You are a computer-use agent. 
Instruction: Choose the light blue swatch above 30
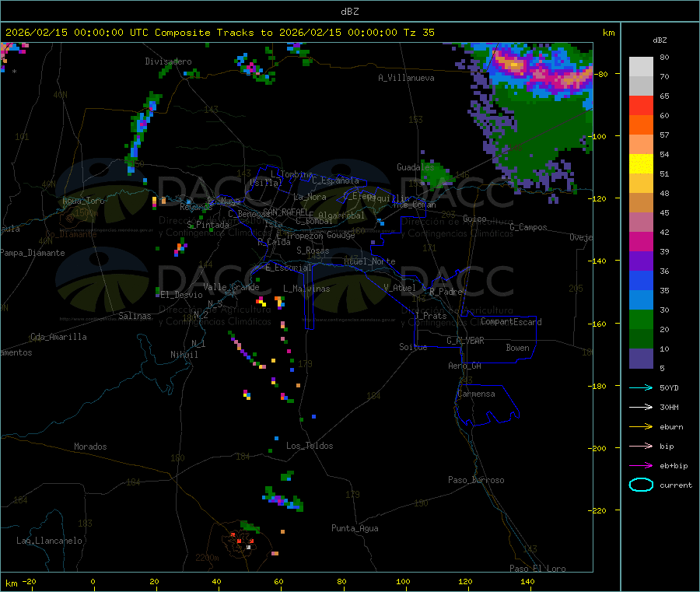click(x=641, y=300)
